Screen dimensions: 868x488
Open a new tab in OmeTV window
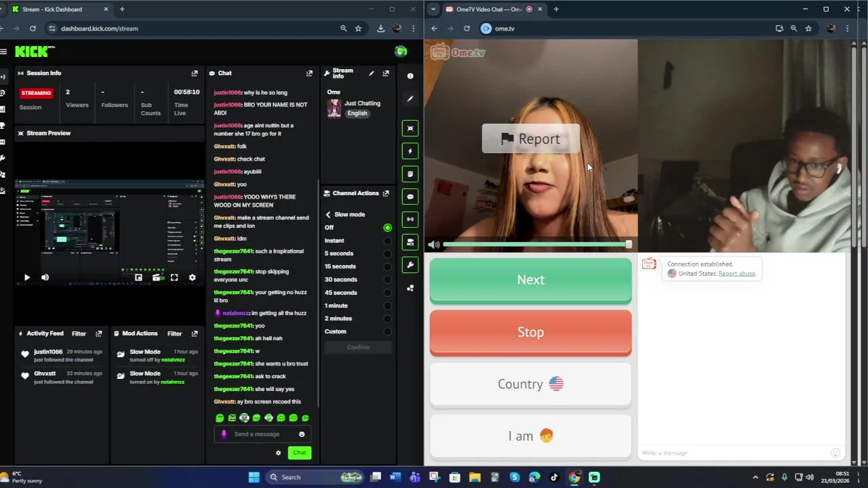[556, 9]
